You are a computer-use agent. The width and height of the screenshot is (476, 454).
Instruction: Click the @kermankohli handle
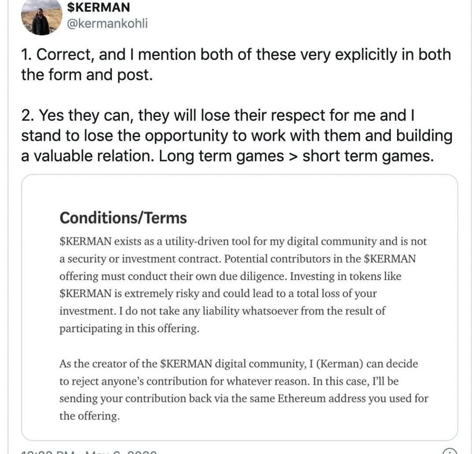107,23
